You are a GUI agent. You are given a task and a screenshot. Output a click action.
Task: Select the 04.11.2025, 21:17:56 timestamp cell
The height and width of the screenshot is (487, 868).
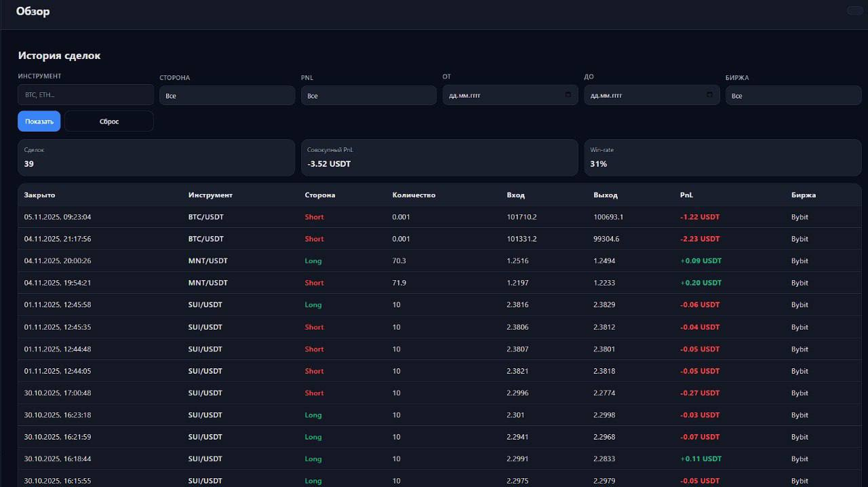[58, 239]
